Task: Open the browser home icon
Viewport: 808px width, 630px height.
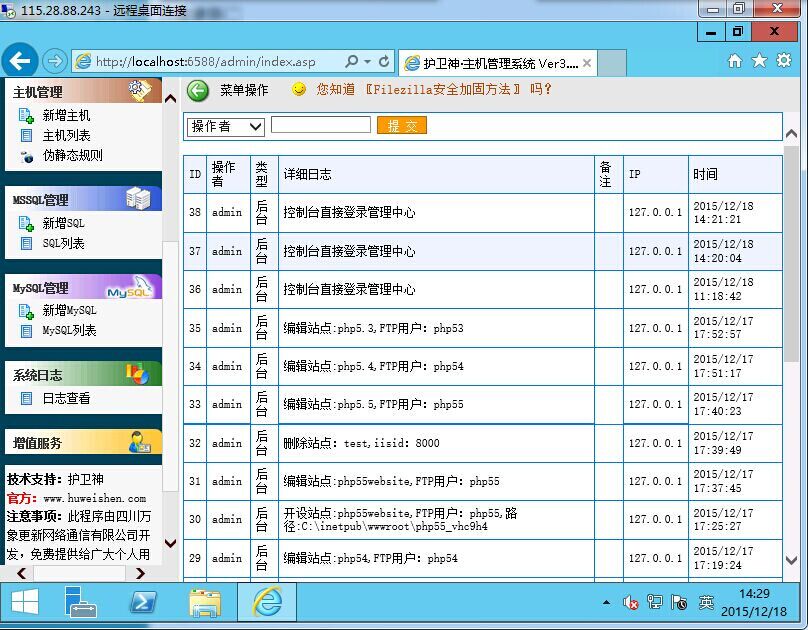Action: point(735,61)
